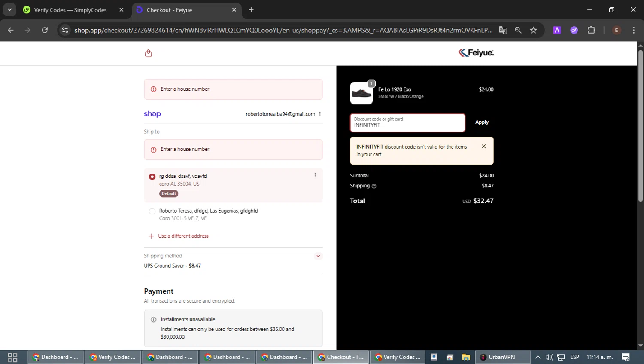644x364 pixels.
Task: Open the zoom magnifier icon
Action: tap(518, 30)
